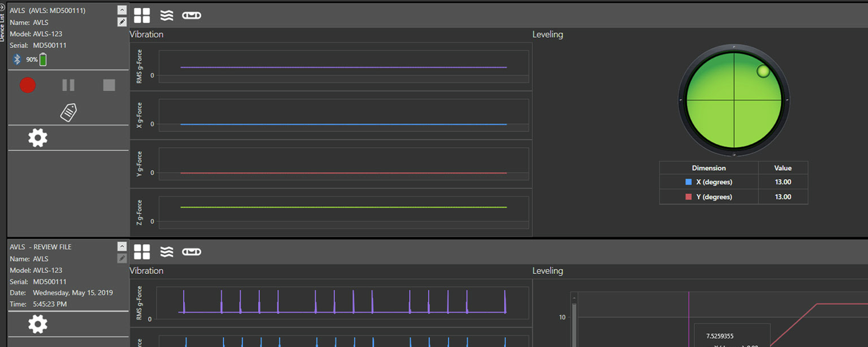
Task: Expand the Device List side panel
Action: tap(3, 23)
